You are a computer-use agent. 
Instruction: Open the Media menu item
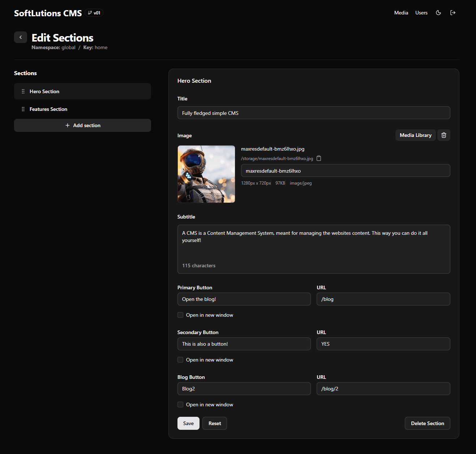point(401,13)
